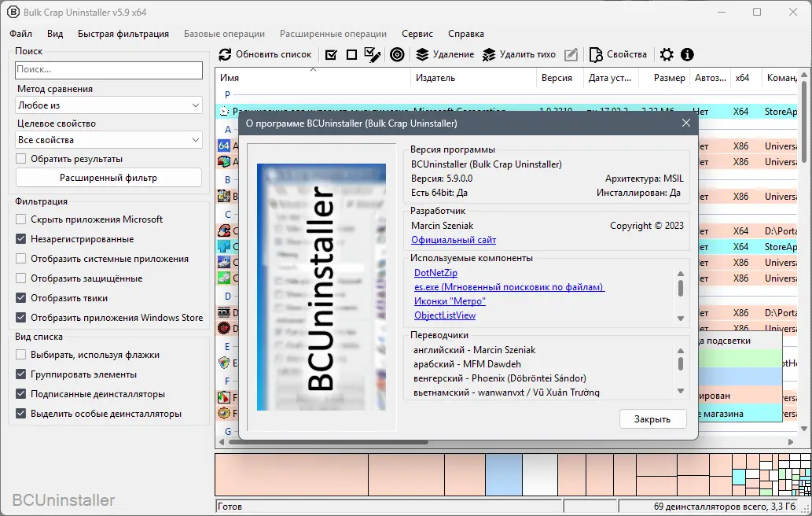Click components list scroll-down arrow in dialog
812x516 pixels.
(681, 319)
